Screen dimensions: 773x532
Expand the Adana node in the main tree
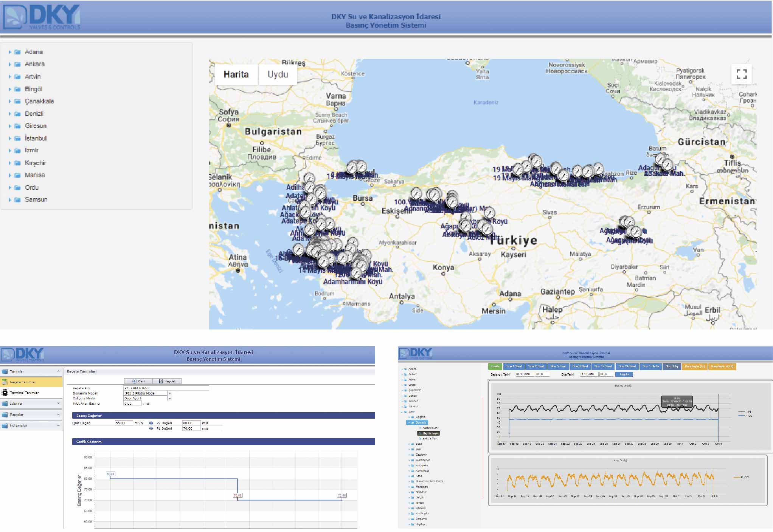pyautogui.click(x=10, y=52)
